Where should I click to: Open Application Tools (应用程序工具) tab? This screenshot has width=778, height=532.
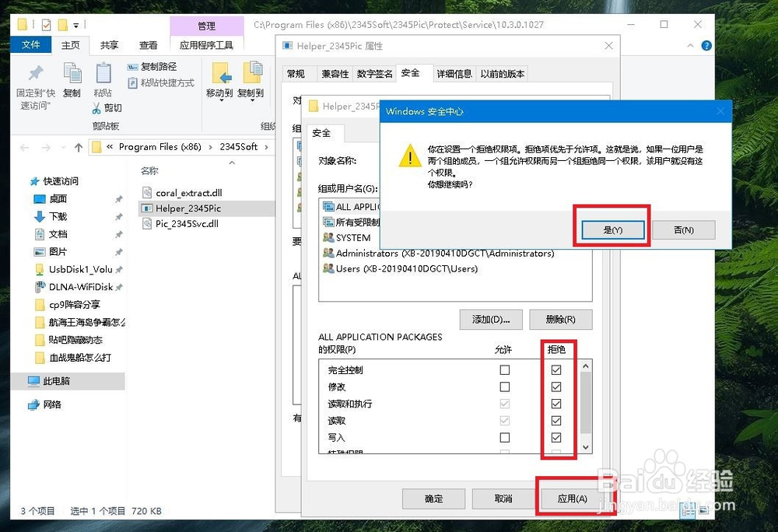pyautogui.click(x=206, y=45)
